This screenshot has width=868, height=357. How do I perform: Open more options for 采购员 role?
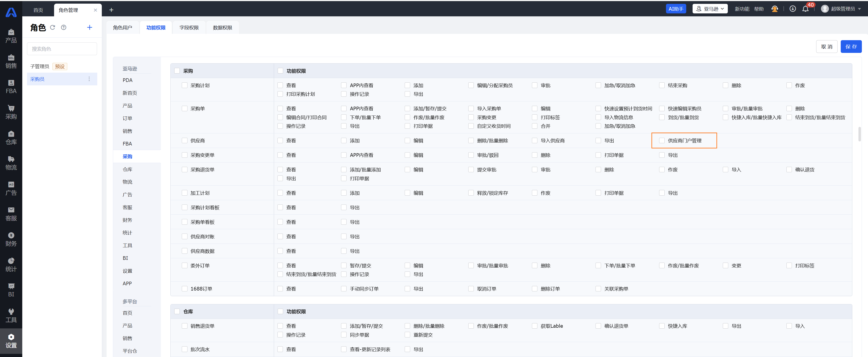89,79
